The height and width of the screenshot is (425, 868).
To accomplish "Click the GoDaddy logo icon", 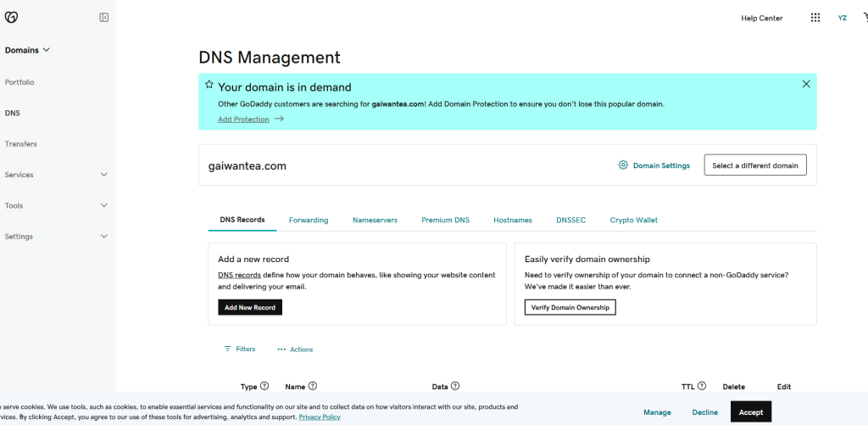I will coord(11,17).
